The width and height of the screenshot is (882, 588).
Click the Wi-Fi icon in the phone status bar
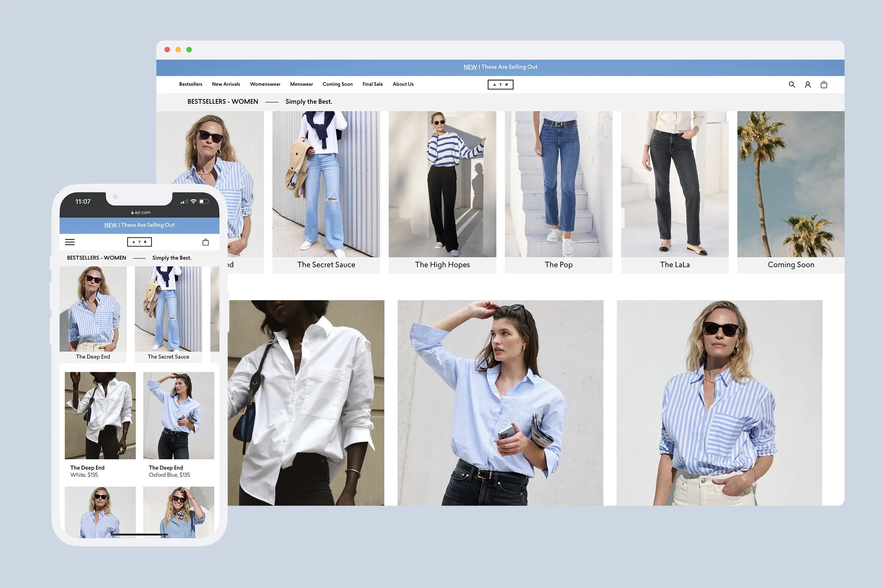coord(193,201)
